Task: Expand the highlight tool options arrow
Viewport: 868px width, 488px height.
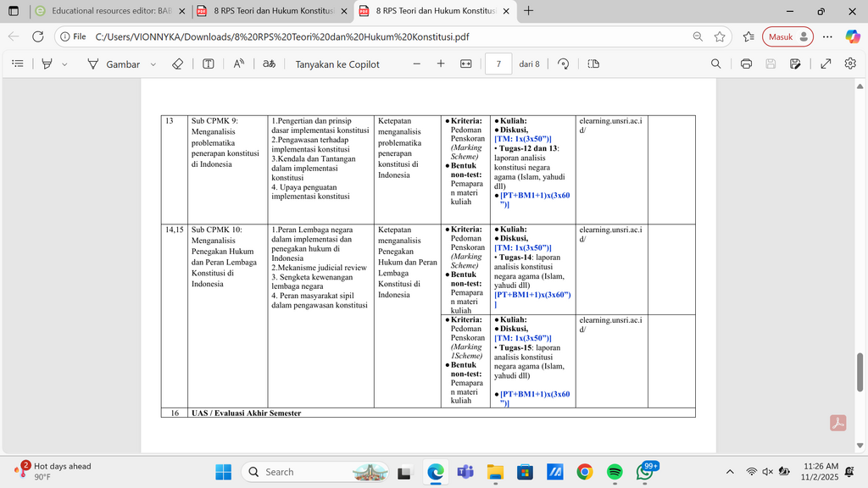Action: point(64,64)
